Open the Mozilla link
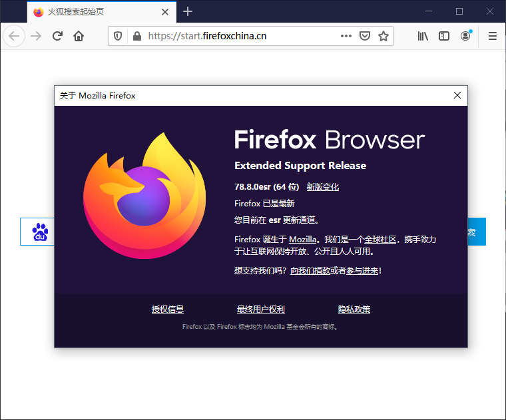This screenshot has height=420, width=506. click(302, 240)
